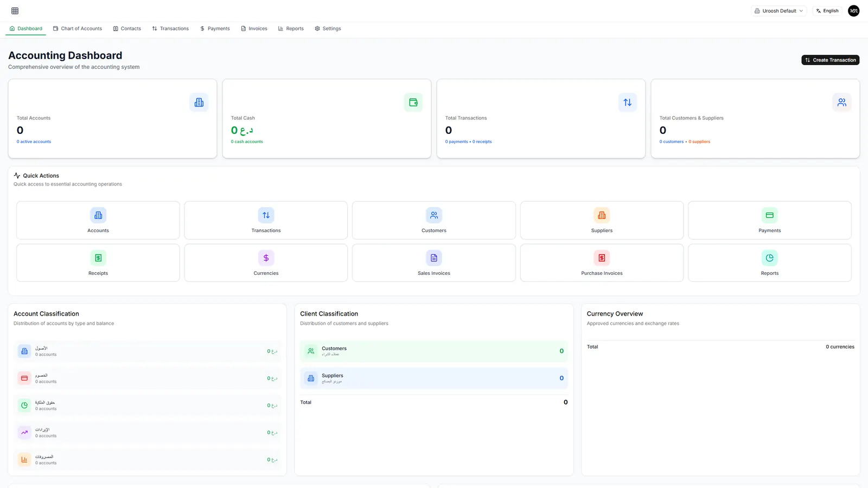Open the Payments navigation tab
Viewport: 868px width, 488px height.
tap(215, 29)
